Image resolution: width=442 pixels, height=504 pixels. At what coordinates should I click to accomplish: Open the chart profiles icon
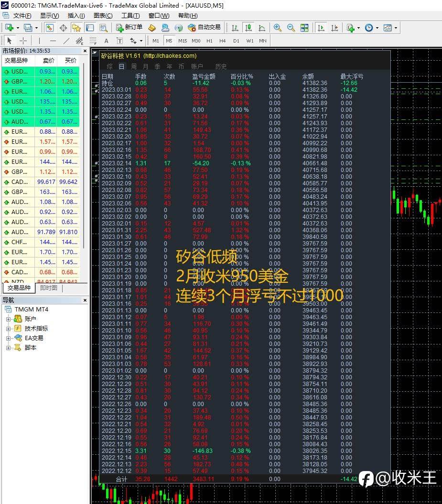tap(28, 28)
